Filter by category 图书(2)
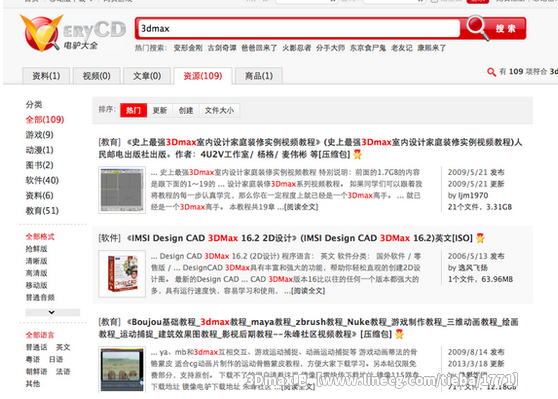Image resolution: width=558 pixels, height=399 pixels. point(40,165)
